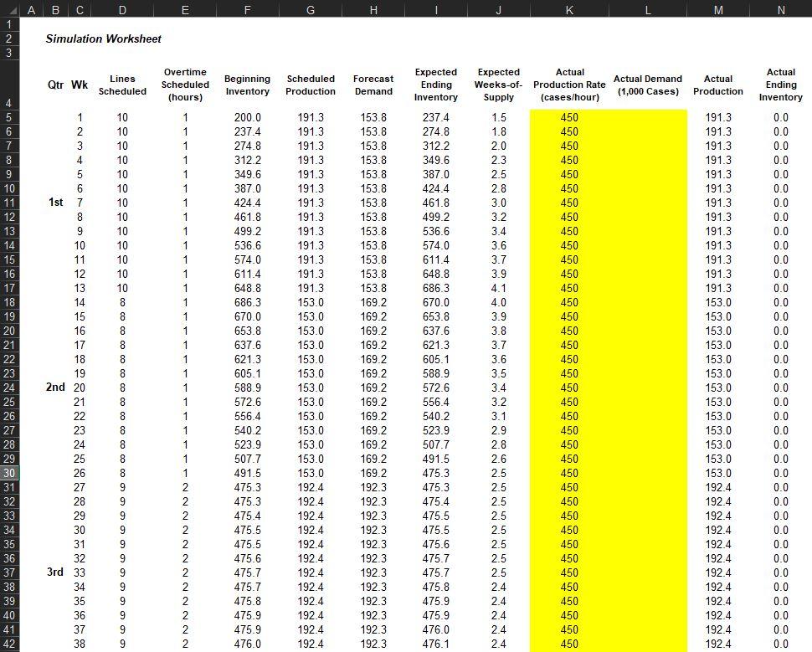Viewport: 812px width, 652px height.
Task: Click the 'Actual Demand (1,000 Cases)' heading
Action: pos(648,85)
